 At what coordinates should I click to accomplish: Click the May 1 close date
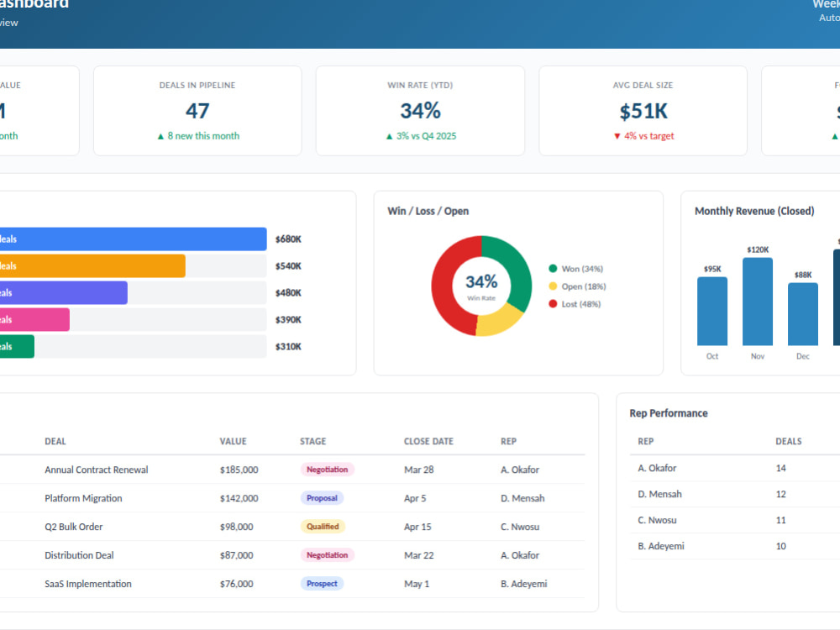pos(417,584)
